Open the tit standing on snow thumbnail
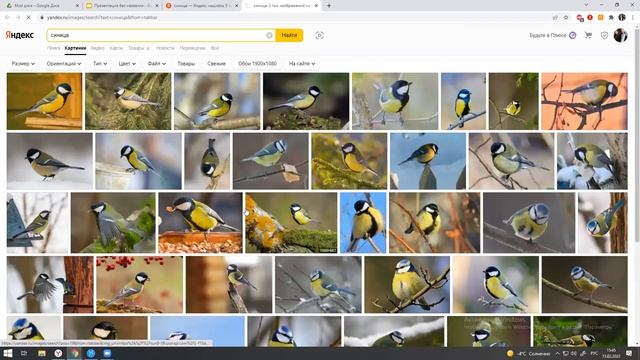This screenshot has width=640, height=360. [x=50, y=161]
